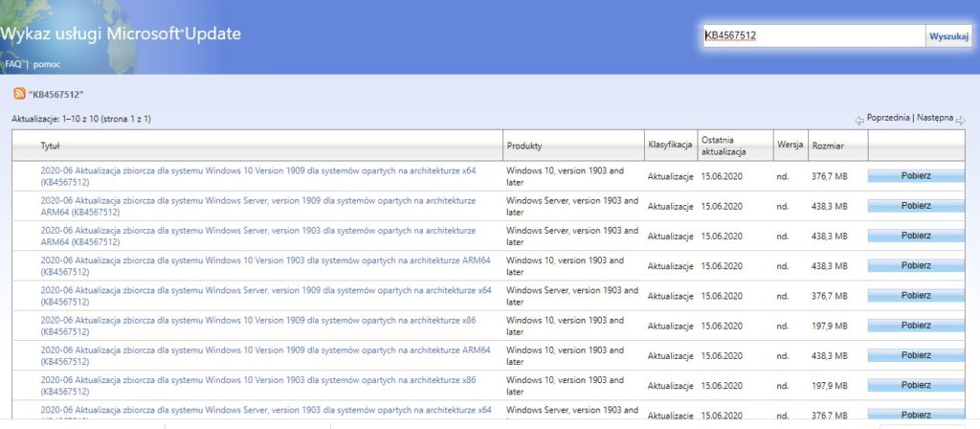Click the left arrow icon beside Poprzednia
The height and width of the screenshot is (429, 980).
[x=860, y=120]
